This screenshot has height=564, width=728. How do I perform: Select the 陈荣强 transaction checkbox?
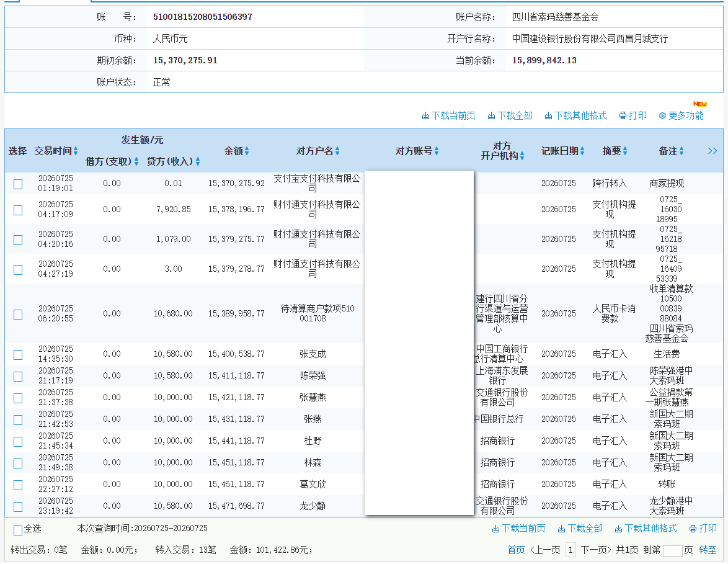[x=18, y=377]
